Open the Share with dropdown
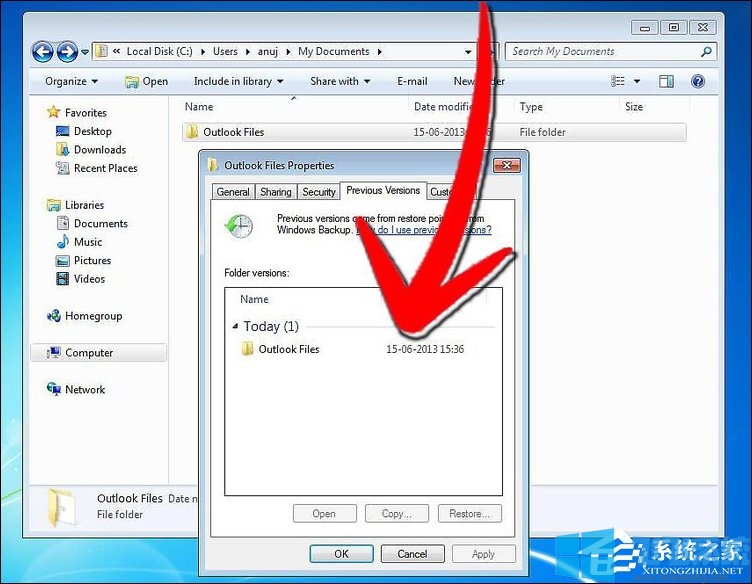Screen dimensions: 752x584 pos(340,82)
